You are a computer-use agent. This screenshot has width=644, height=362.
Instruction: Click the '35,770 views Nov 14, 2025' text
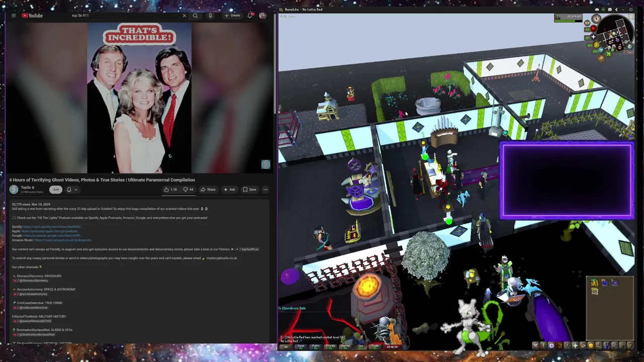click(x=31, y=205)
